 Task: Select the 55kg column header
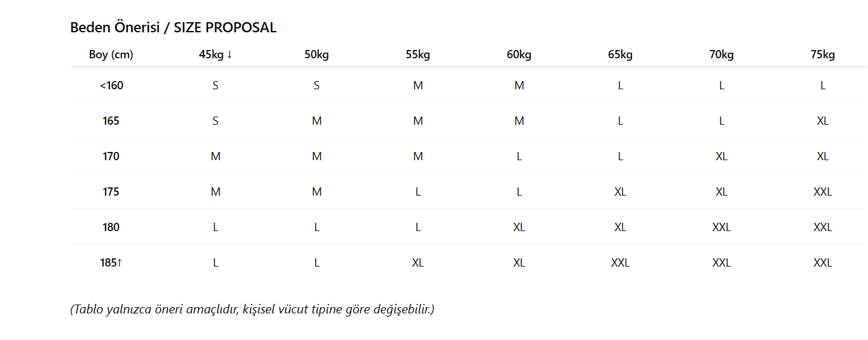[418, 54]
